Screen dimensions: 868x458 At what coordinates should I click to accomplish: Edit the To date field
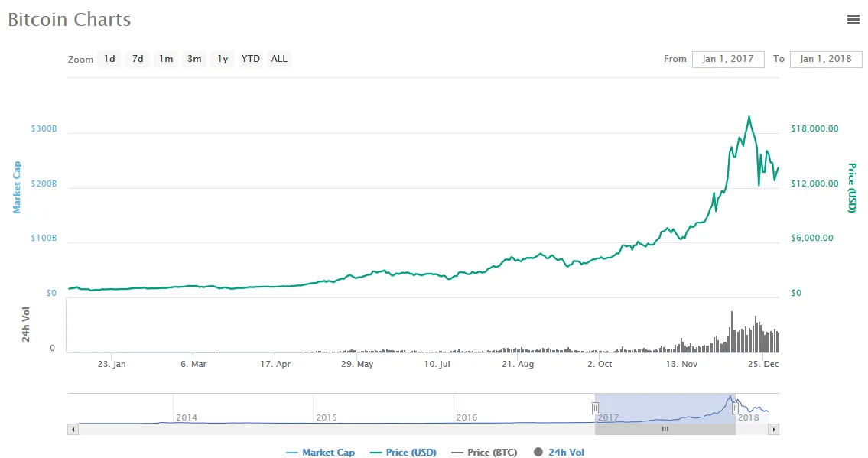coord(826,59)
